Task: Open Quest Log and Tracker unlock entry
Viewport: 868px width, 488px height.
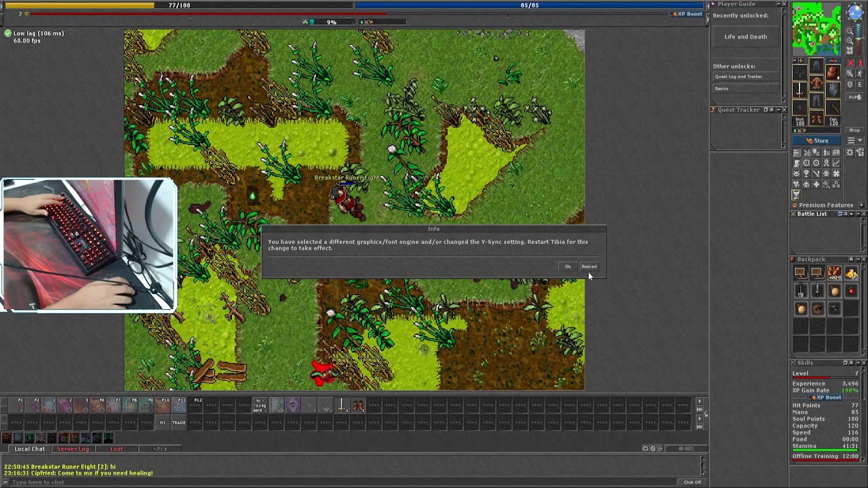Action: pyautogui.click(x=745, y=77)
